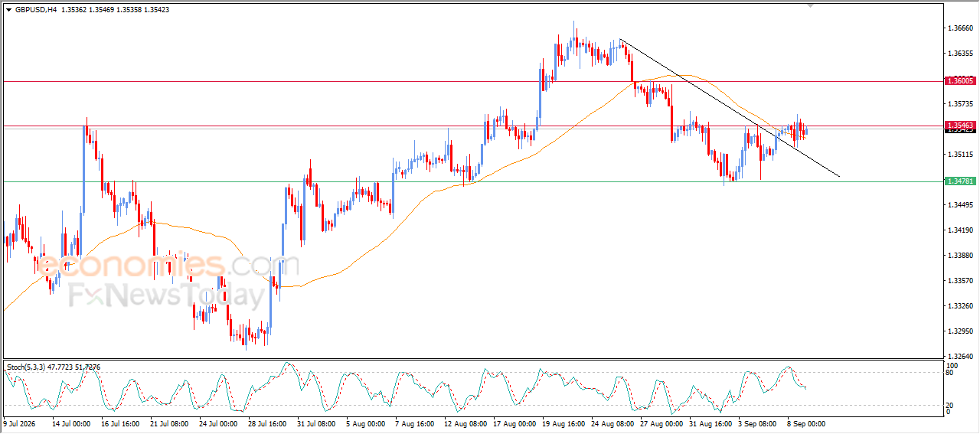Click the GBPUSD,H4 chart title
This screenshot has width=980, height=434.
click(35, 10)
